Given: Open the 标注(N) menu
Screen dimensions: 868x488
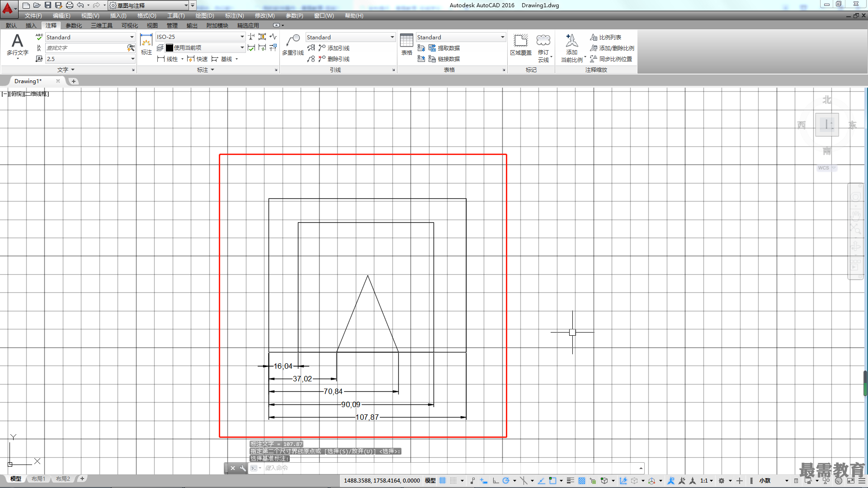Looking at the screenshot, I should coord(234,16).
